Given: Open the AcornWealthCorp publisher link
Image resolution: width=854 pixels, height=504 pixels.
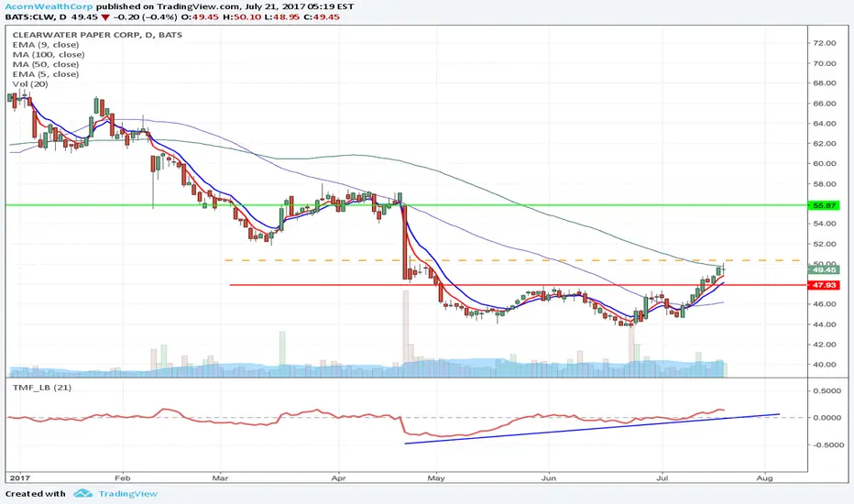Looking at the screenshot, I should pyautogui.click(x=49, y=6).
